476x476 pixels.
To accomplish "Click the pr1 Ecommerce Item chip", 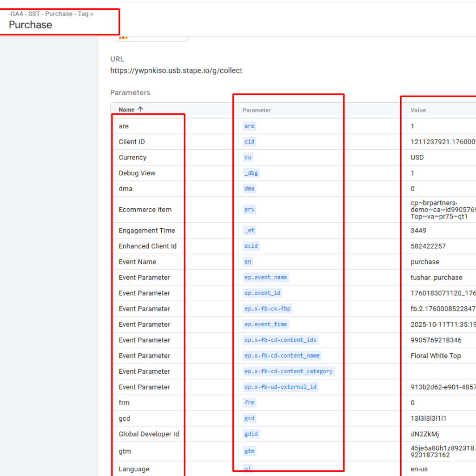I will tap(249, 209).
